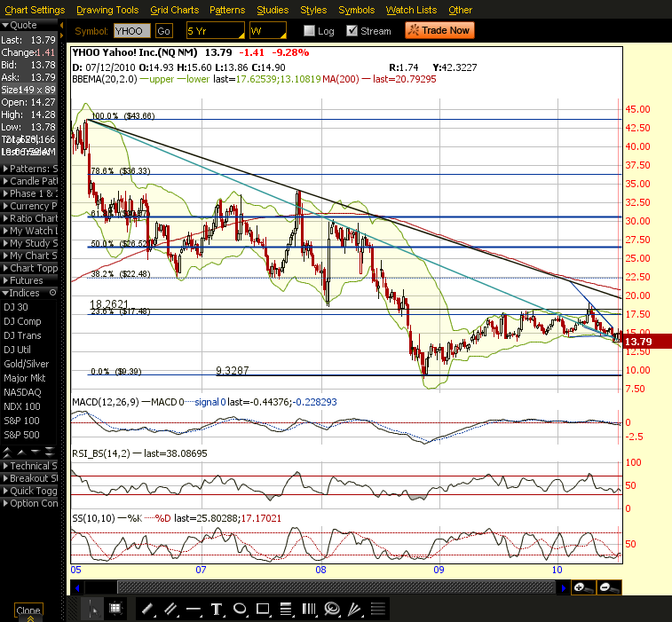Select the vertical time zone lines tool
Image resolution: width=672 pixels, height=622 pixels.
pos(309,609)
